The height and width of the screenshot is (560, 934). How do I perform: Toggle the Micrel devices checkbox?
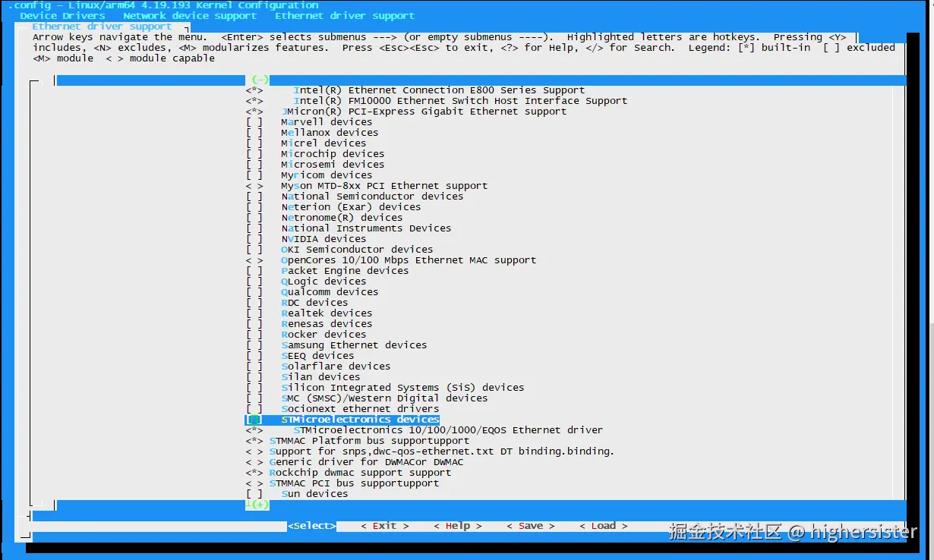(x=254, y=143)
